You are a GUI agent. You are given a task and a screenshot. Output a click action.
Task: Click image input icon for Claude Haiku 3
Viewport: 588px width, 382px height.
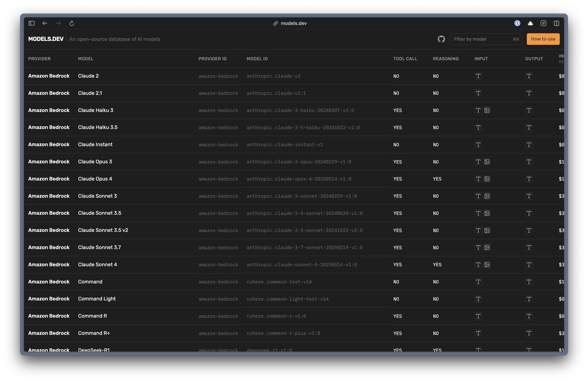coord(487,110)
